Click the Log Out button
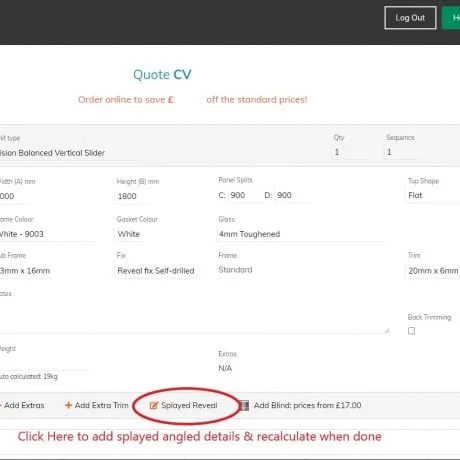Screen dimensions: 460x460 (x=410, y=18)
